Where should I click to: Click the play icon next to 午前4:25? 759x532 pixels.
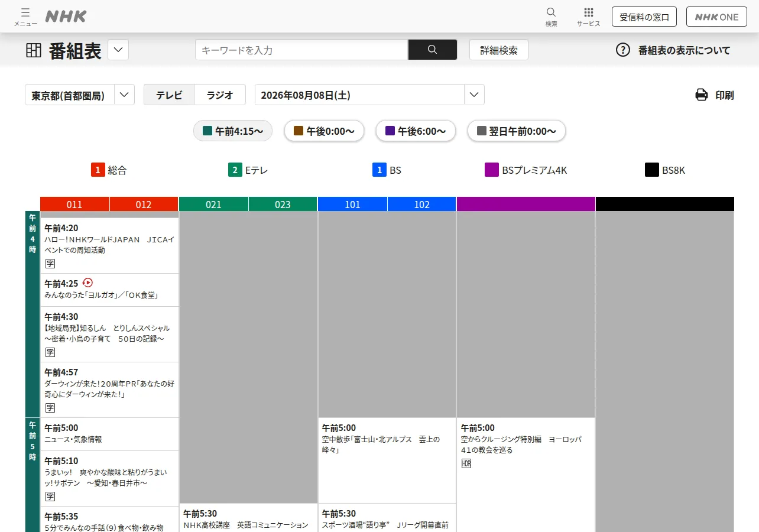click(x=88, y=283)
